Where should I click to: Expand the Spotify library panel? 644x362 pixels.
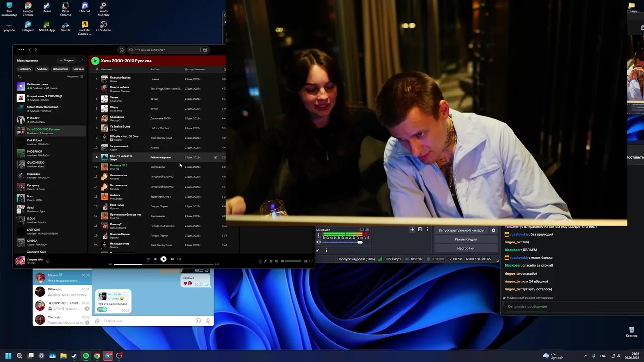pyautogui.click(x=81, y=60)
